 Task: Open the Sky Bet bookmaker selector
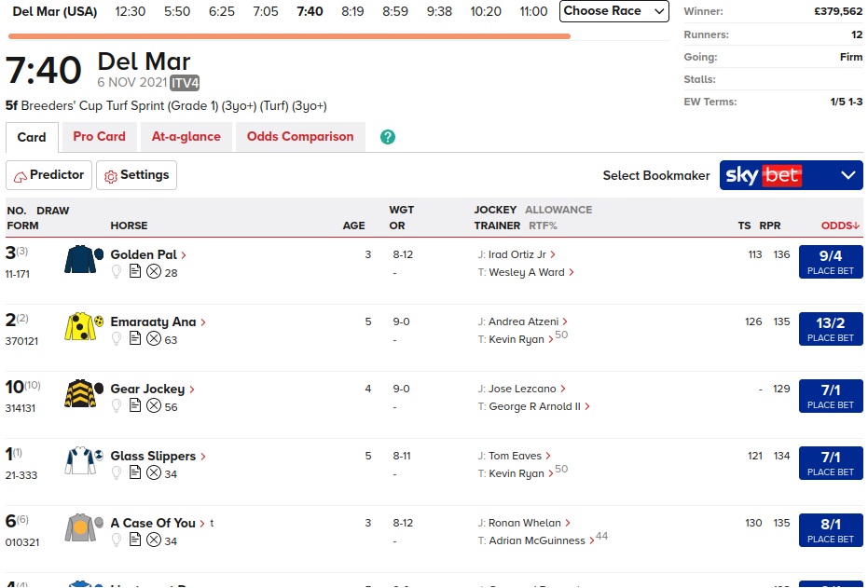tap(791, 175)
